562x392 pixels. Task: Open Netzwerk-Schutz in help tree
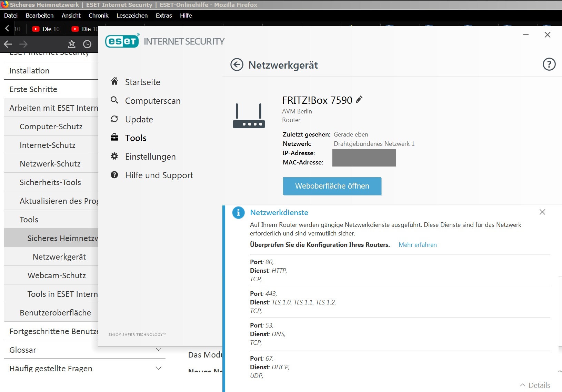coord(51,163)
